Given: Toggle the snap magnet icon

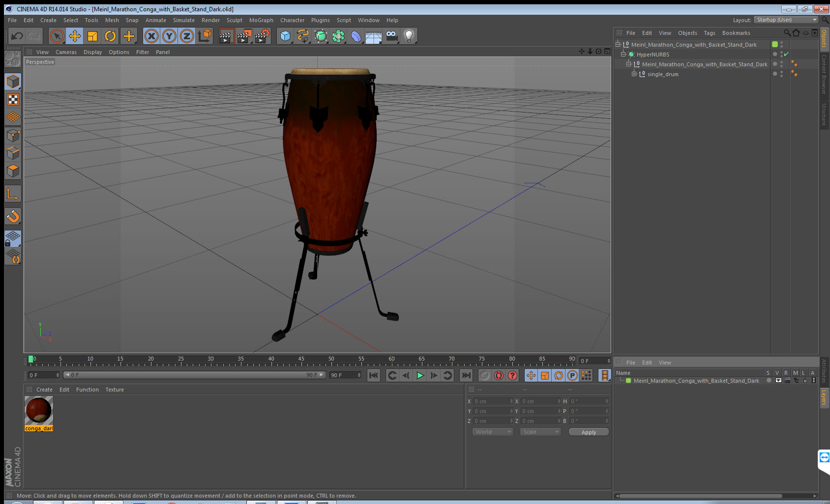Looking at the screenshot, I should (x=13, y=217).
